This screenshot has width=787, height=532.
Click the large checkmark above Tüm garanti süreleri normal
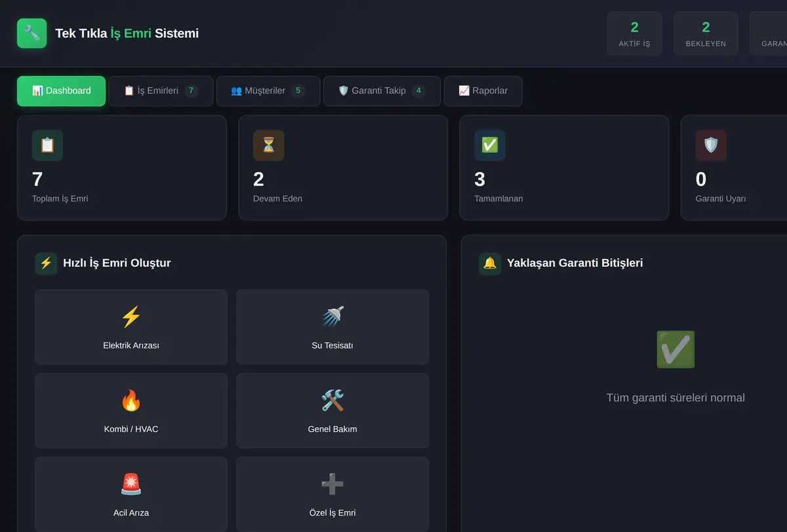676,350
